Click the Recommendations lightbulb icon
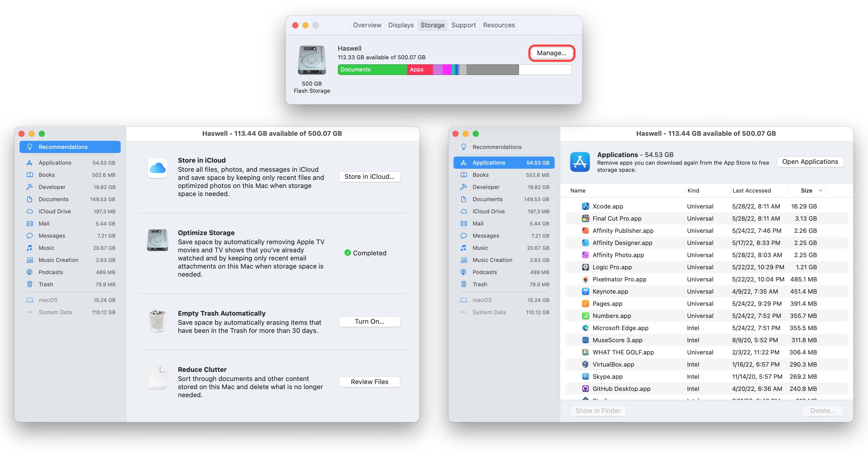This screenshot has width=868, height=456. click(x=30, y=147)
